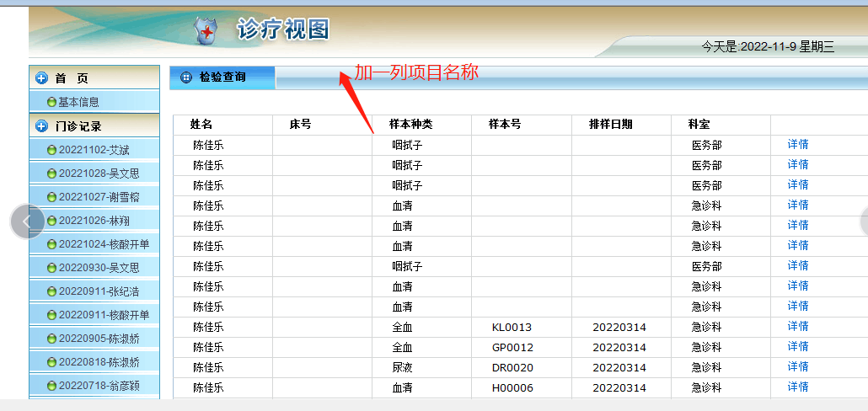Open record 20220818-陈淑娇

pyautogui.click(x=99, y=362)
